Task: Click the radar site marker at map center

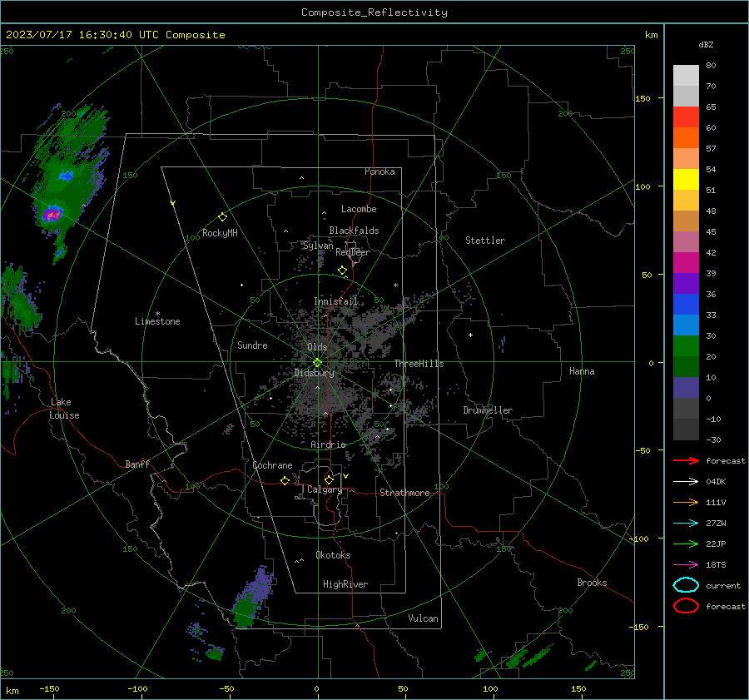Action: click(318, 363)
